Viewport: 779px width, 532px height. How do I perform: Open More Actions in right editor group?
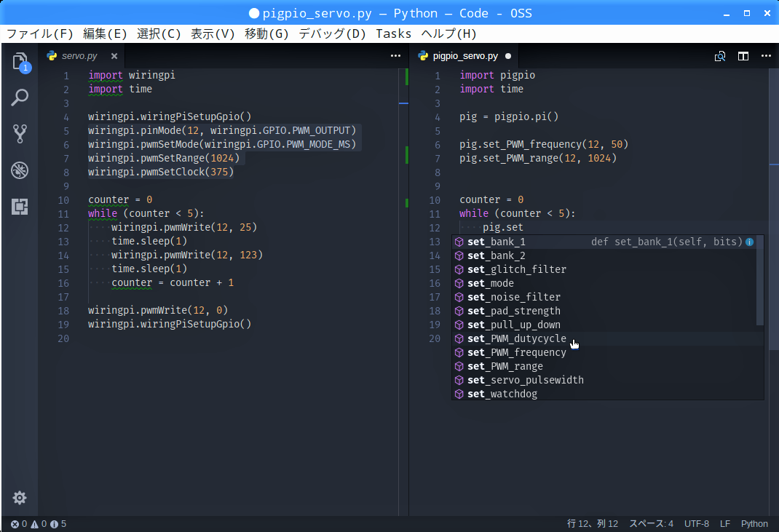coord(766,55)
